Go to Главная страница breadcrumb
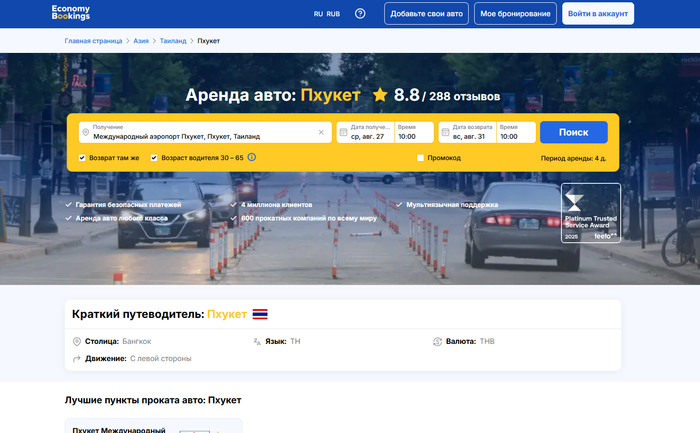Screen dimensions: 700x433 pyautogui.click(x=93, y=41)
